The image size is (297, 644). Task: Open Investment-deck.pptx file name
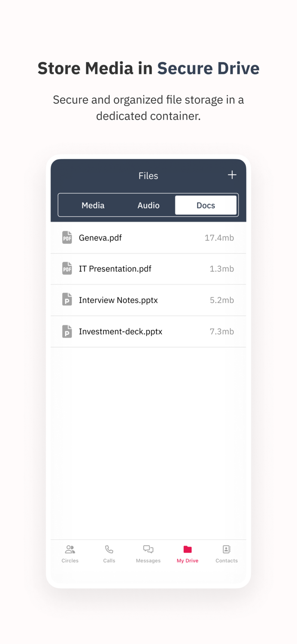coord(120,331)
